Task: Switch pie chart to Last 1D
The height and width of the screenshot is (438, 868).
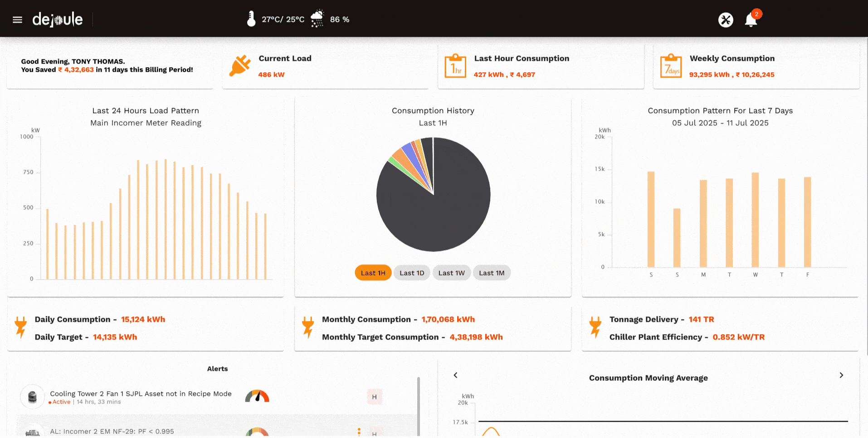Action: (x=412, y=273)
